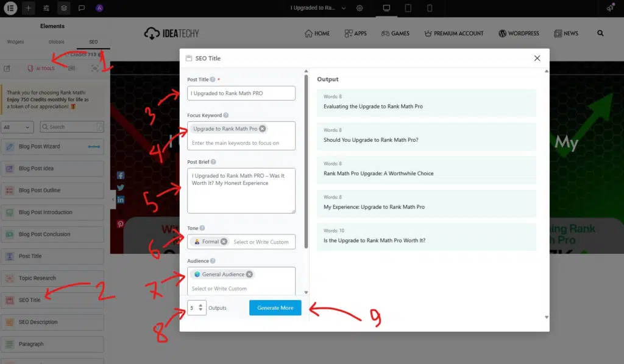The width and height of the screenshot is (624, 364).
Task: Open the Elementor main menu logo
Action: coord(10,8)
